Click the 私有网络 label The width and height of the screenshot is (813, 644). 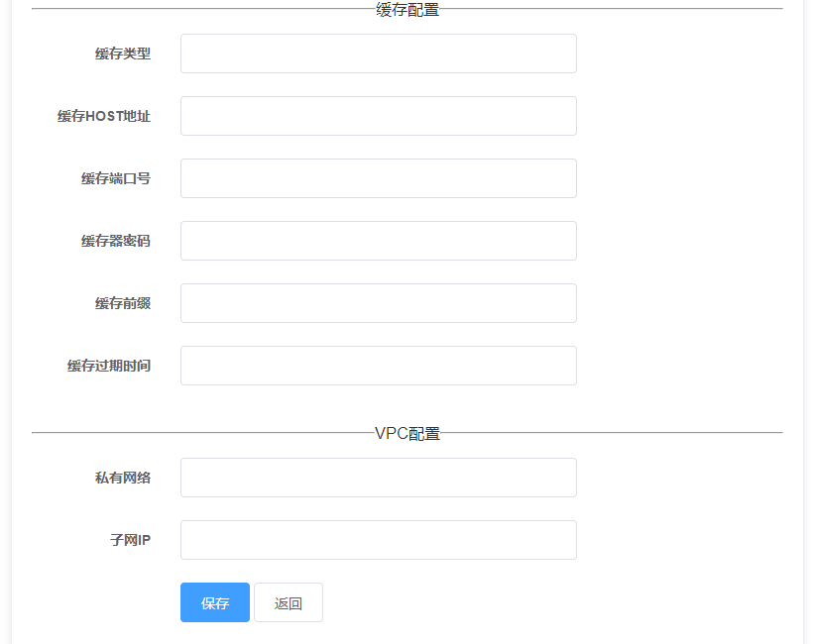tap(123, 478)
